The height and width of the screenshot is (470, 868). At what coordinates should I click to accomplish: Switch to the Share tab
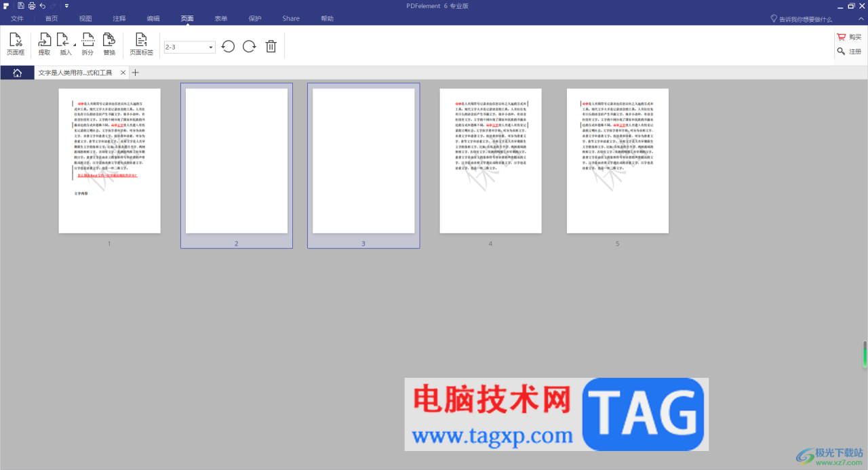(x=291, y=18)
